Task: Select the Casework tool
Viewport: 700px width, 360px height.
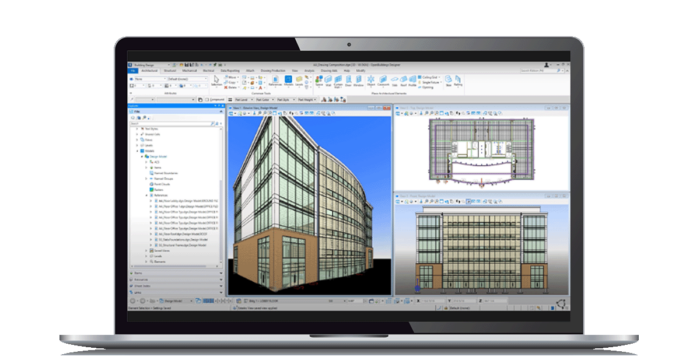Action: pos(383,81)
